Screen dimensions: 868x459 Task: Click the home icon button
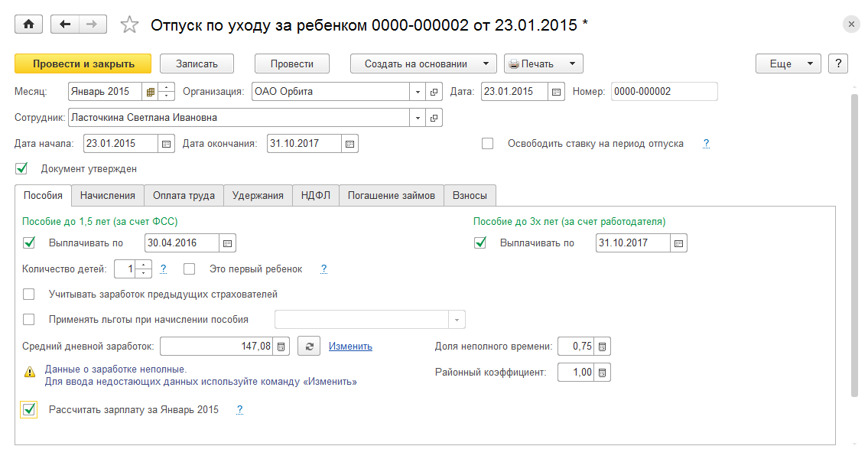[29, 24]
